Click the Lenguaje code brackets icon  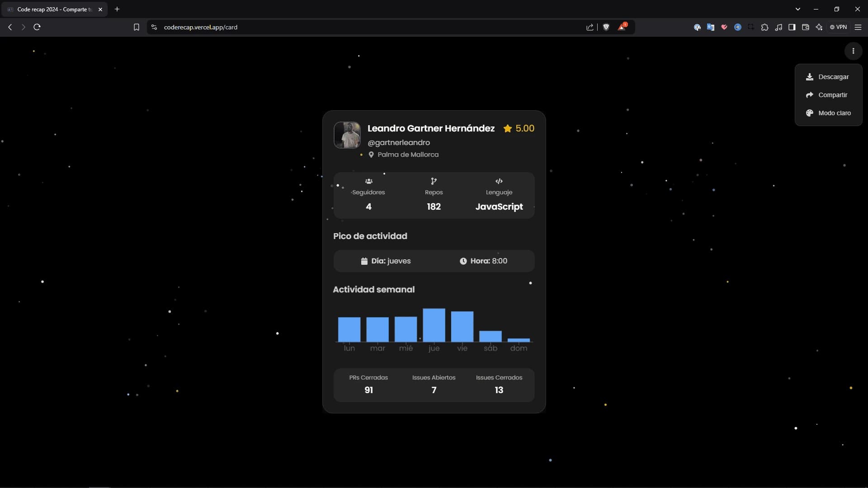[499, 181]
